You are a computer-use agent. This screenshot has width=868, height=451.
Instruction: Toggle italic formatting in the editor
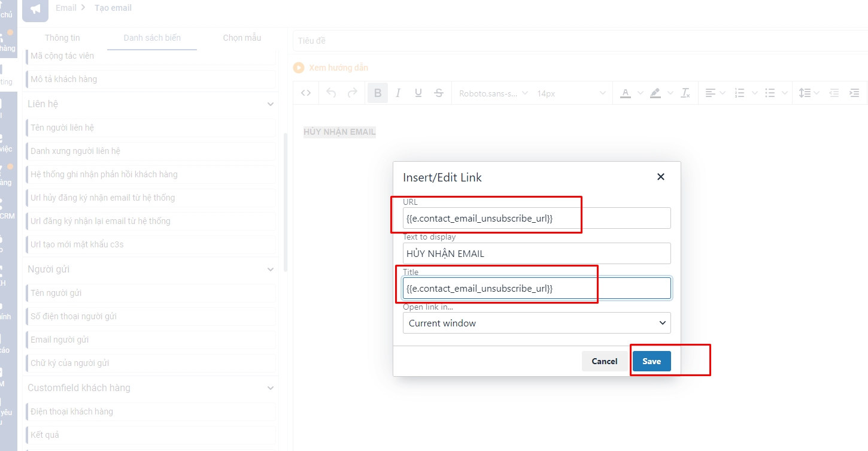pos(398,93)
